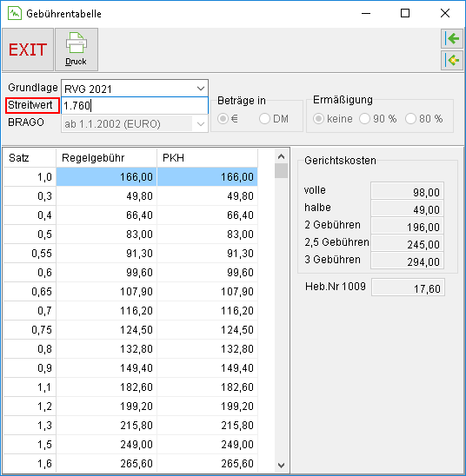Click PKH value 132,80
Viewport: 466px width, 476px height.
(x=208, y=349)
